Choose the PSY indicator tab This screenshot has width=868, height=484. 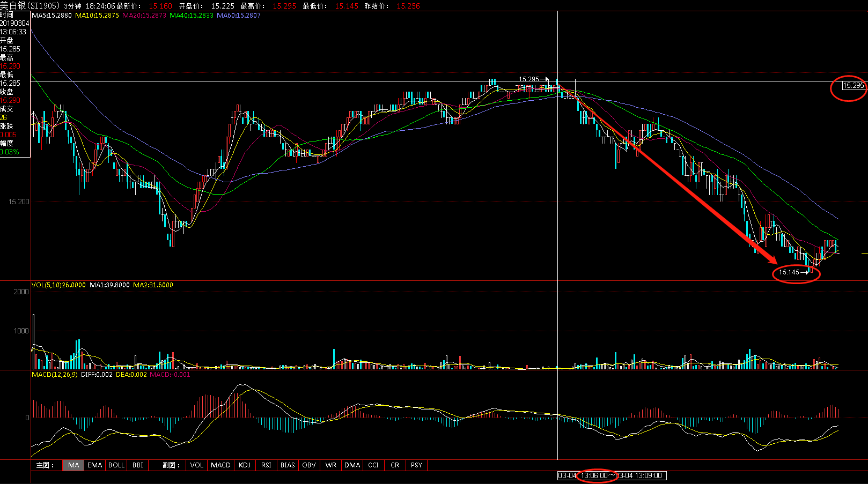pyautogui.click(x=417, y=465)
